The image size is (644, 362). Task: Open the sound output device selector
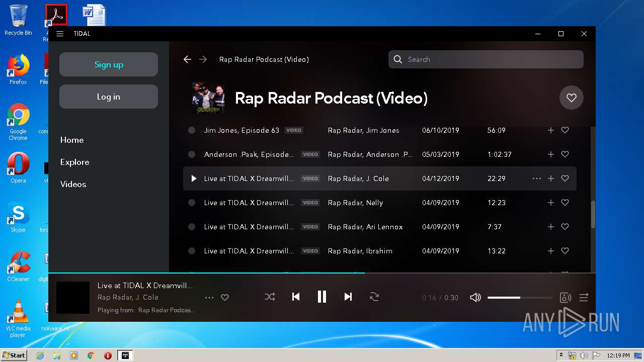(565, 298)
